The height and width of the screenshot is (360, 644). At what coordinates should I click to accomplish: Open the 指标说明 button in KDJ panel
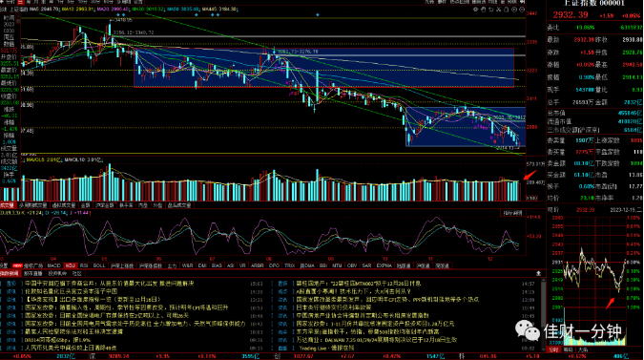tap(512, 213)
